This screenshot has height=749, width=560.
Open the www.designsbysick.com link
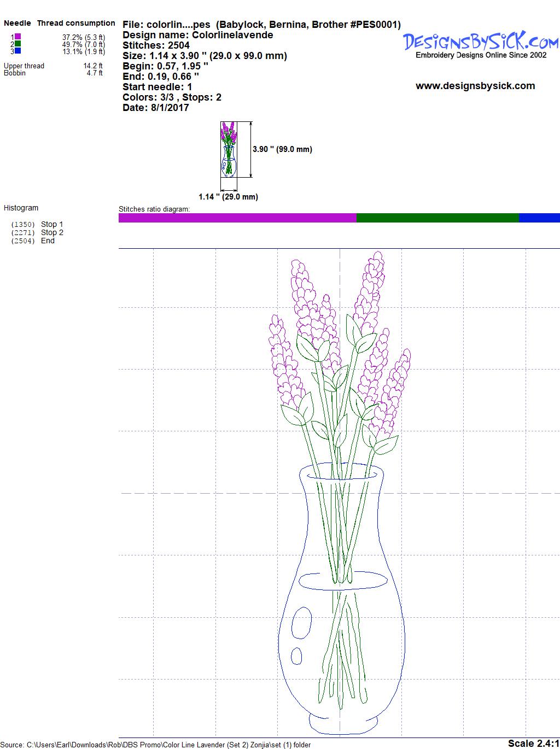pyautogui.click(x=475, y=86)
